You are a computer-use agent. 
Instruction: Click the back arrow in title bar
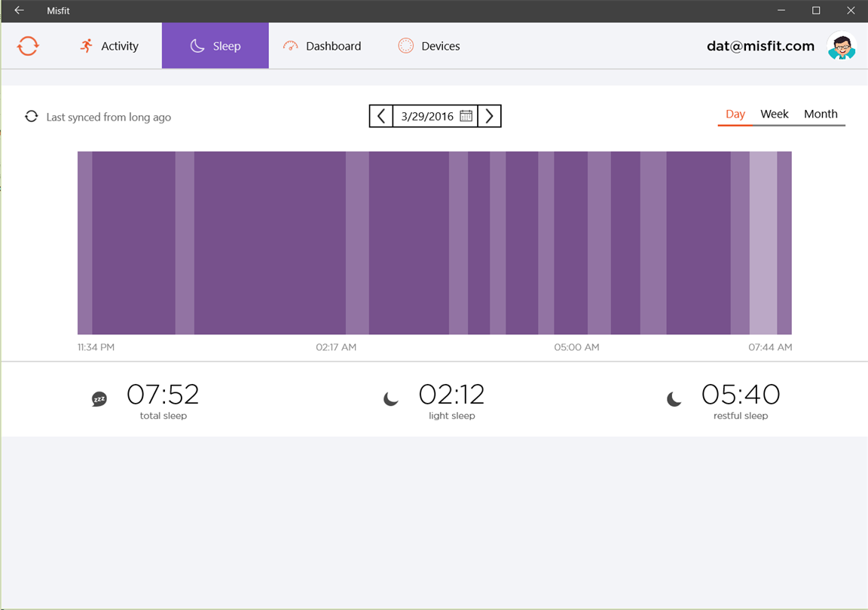(19, 11)
